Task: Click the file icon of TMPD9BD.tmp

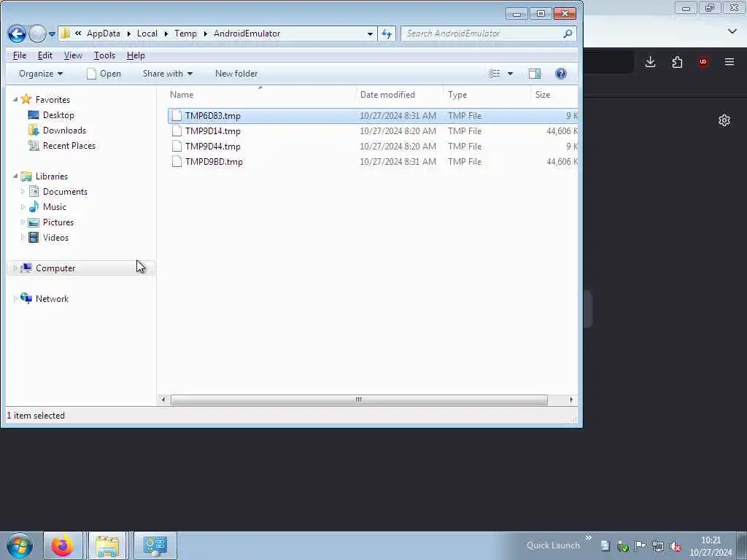Action: [177, 161]
